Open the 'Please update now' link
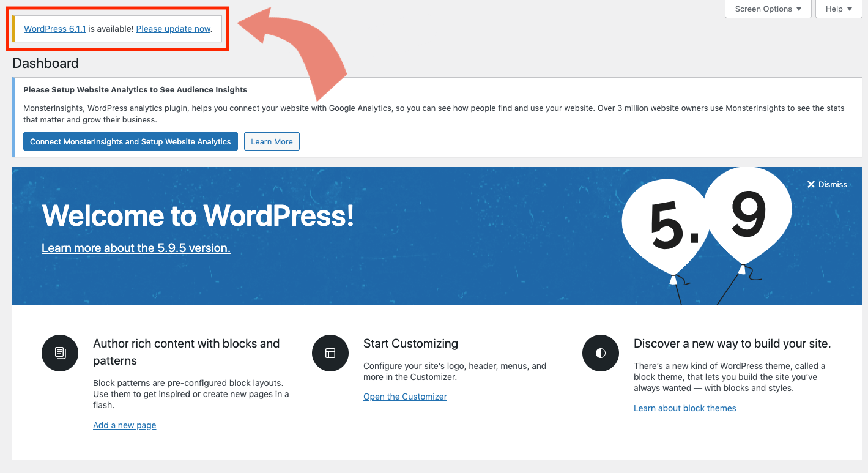This screenshot has height=473, width=868. click(x=174, y=28)
